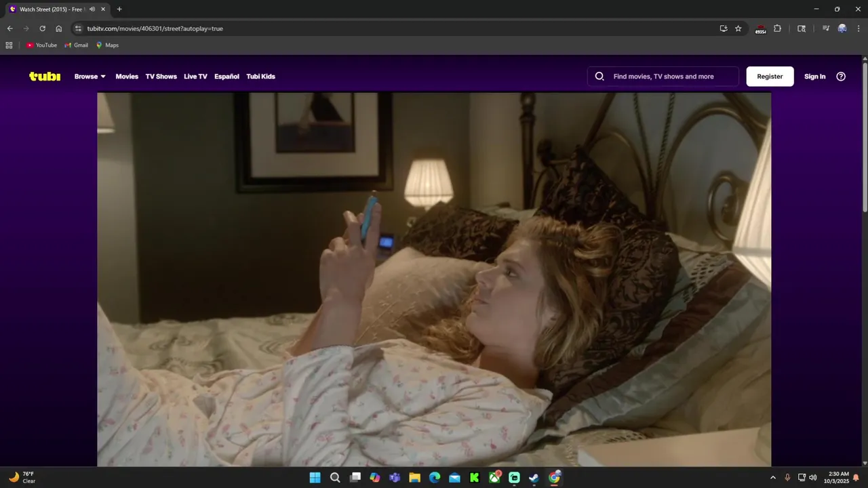Open the Extensions puzzle icon
The image size is (868, 488).
[x=777, y=28]
